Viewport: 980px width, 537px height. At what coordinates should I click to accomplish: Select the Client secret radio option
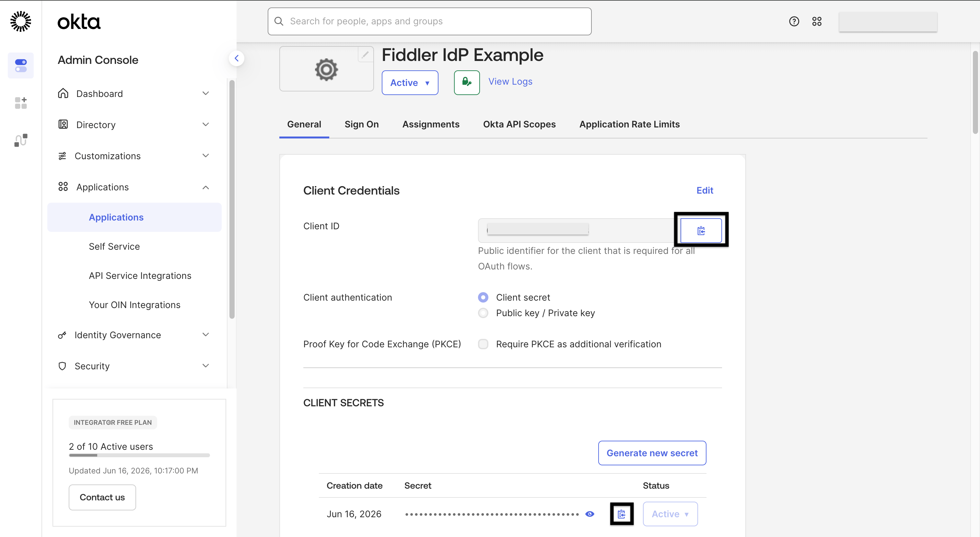(483, 297)
